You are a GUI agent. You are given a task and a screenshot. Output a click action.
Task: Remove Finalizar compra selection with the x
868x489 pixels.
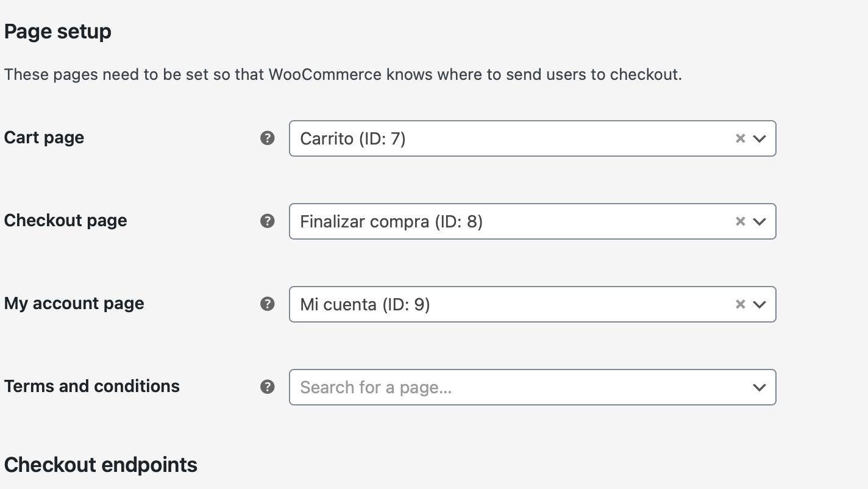[740, 221]
